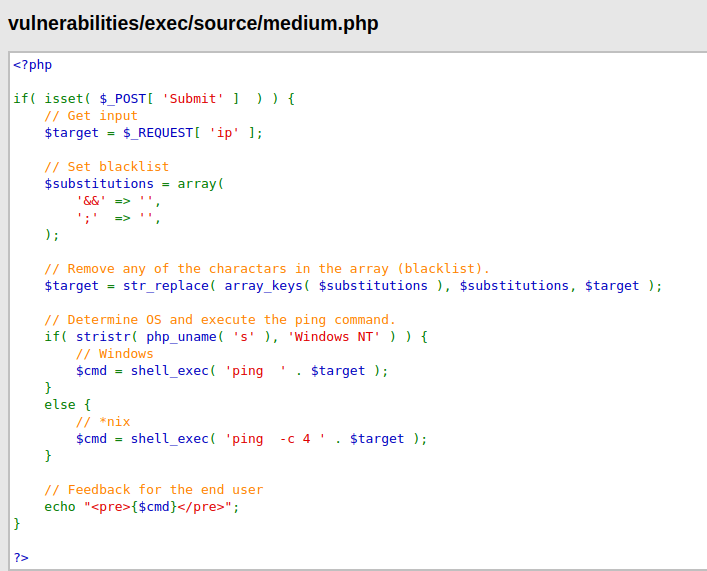This screenshot has width=707, height=571.
Task: Click the 'Windows NT' string in stristr line
Action: click(334, 337)
